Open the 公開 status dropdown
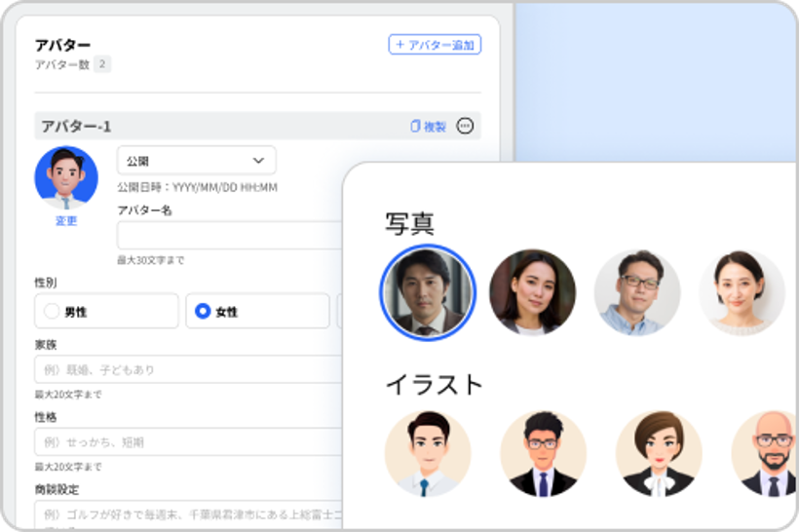 pos(197,161)
